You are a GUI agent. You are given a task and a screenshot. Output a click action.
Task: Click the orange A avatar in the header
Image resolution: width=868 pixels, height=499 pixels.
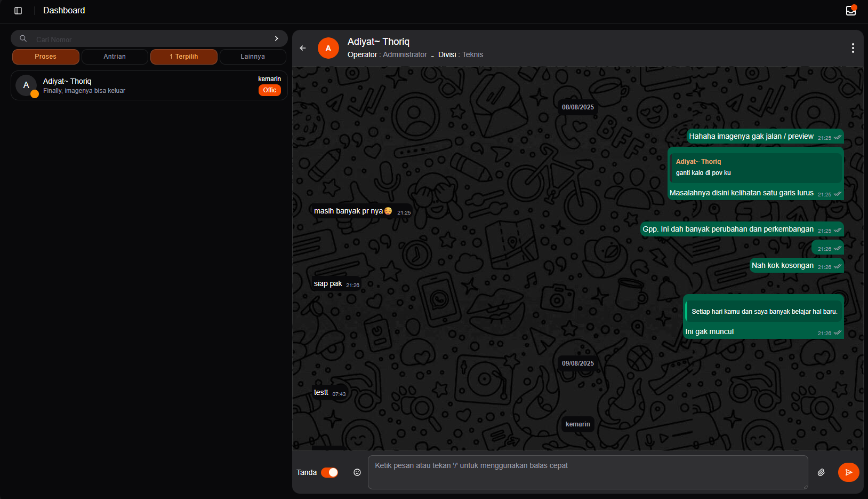(x=328, y=48)
